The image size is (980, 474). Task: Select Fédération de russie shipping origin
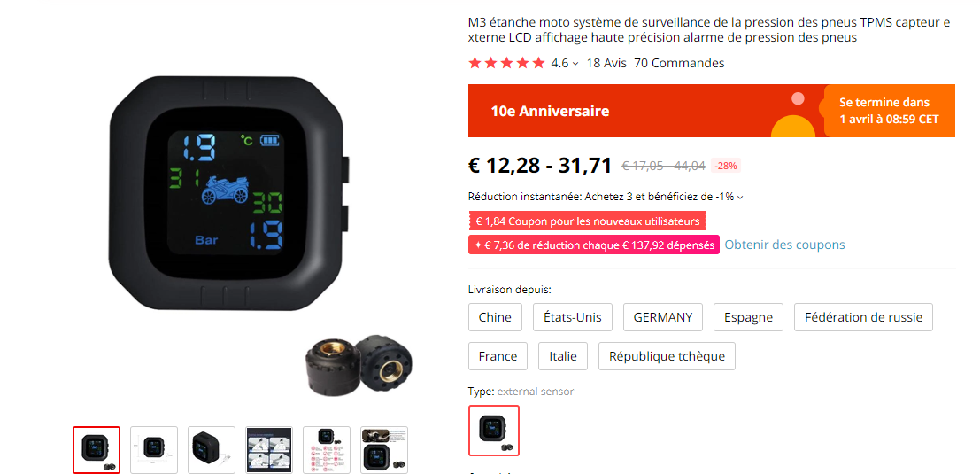click(863, 317)
